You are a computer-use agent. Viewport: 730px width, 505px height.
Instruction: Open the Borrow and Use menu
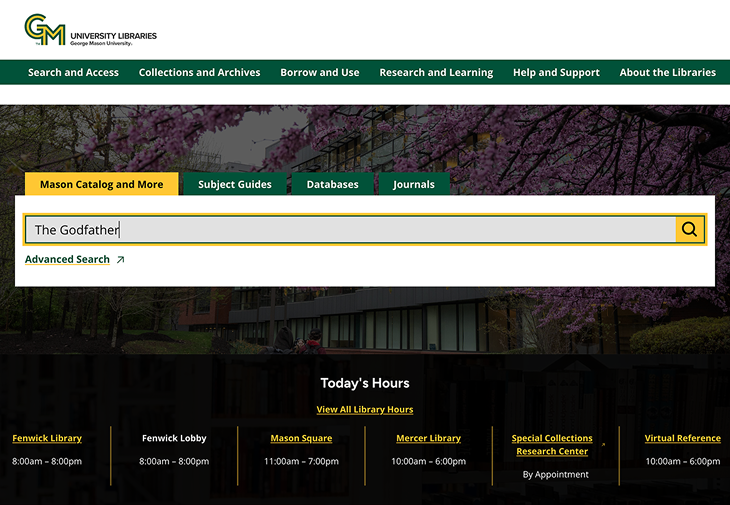320,72
